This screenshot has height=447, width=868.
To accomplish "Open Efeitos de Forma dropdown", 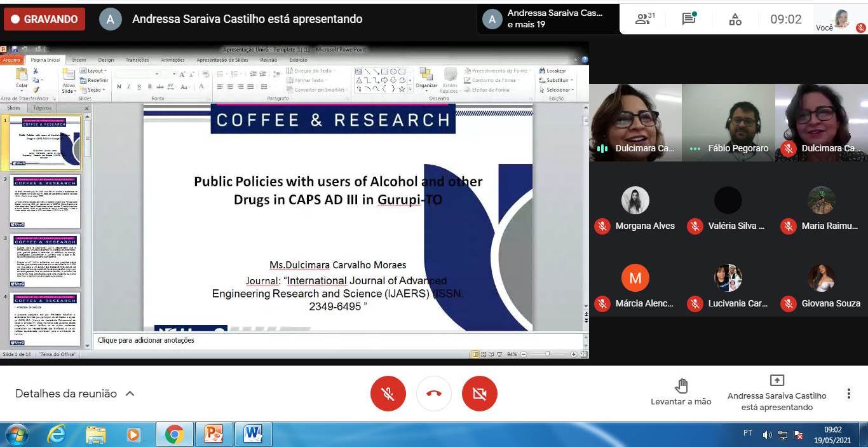I will pos(489,90).
